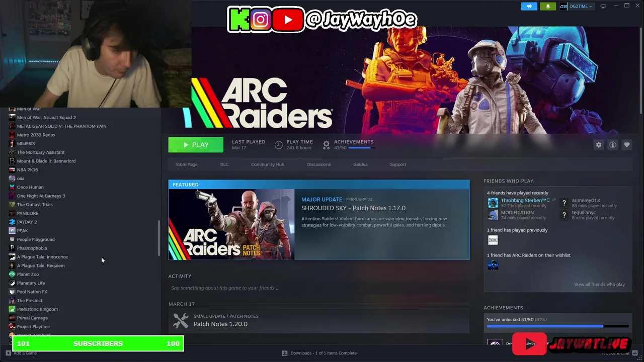Image resolution: width=644 pixels, height=362 pixels.
Task: Open the OG2TIME account dropdown
Action: coord(576,6)
